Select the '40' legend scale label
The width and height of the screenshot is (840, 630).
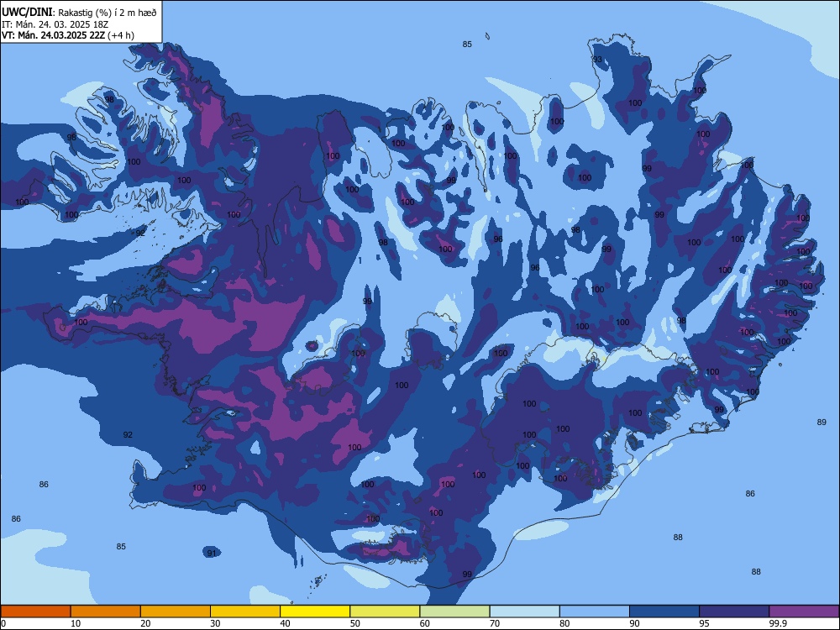pos(285,623)
